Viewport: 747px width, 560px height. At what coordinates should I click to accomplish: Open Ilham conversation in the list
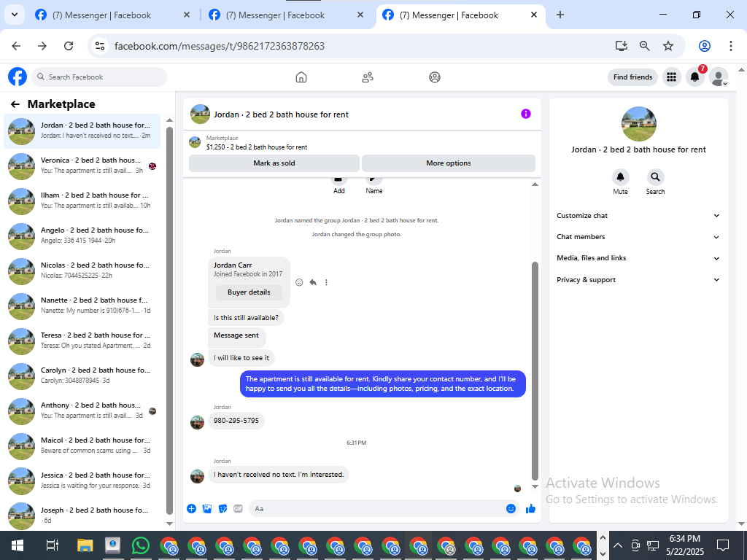point(82,201)
